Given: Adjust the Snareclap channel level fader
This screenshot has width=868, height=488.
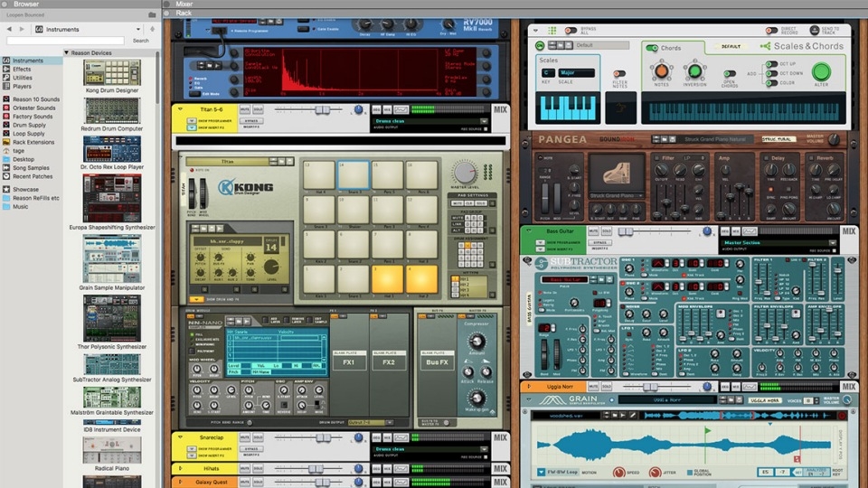Looking at the screenshot, I should click(x=323, y=437).
